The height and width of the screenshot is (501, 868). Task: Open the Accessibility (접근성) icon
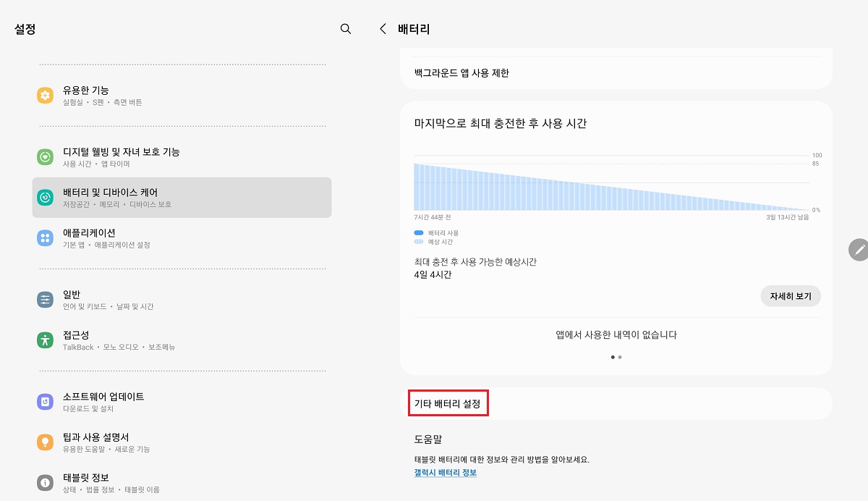[x=45, y=340]
